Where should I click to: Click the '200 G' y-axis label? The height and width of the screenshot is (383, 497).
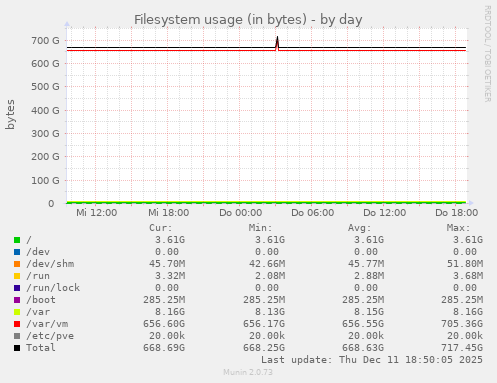pyautogui.click(x=45, y=156)
